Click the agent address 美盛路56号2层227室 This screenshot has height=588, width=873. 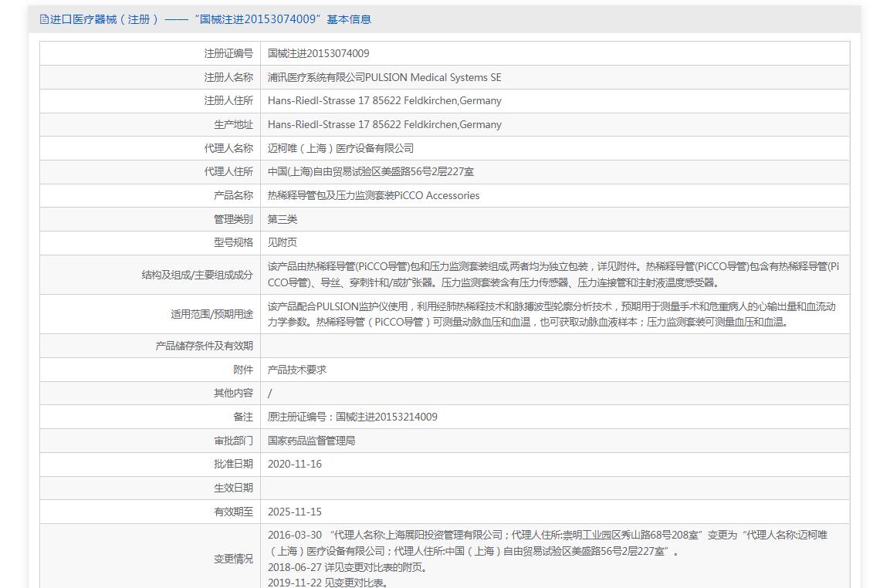pyautogui.click(x=371, y=171)
